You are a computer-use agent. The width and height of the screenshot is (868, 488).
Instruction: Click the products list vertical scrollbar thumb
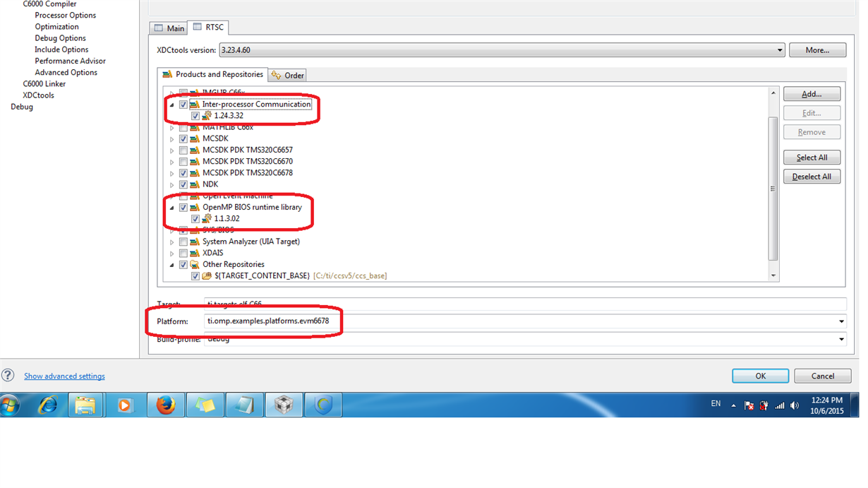pos(773,189)
